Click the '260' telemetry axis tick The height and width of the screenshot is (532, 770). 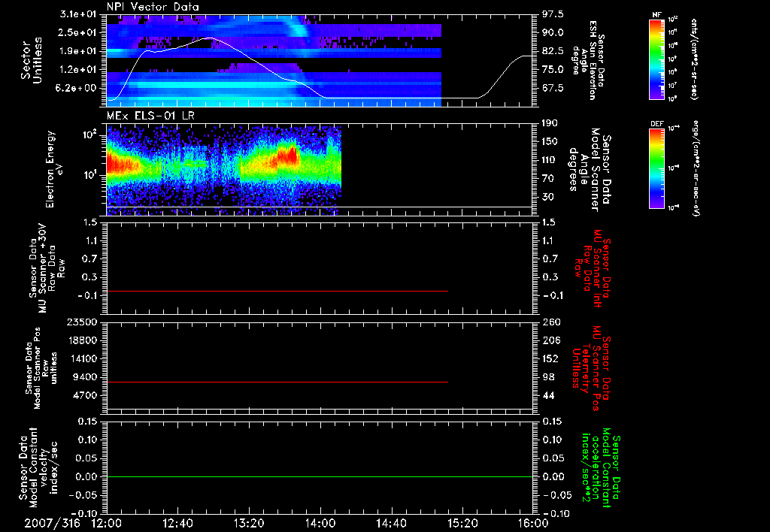tap(550, 322)
